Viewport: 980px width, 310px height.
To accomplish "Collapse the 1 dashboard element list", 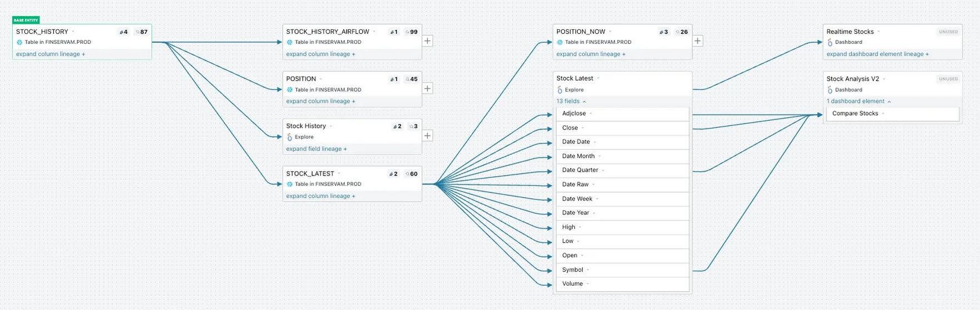I will [858, 101].
